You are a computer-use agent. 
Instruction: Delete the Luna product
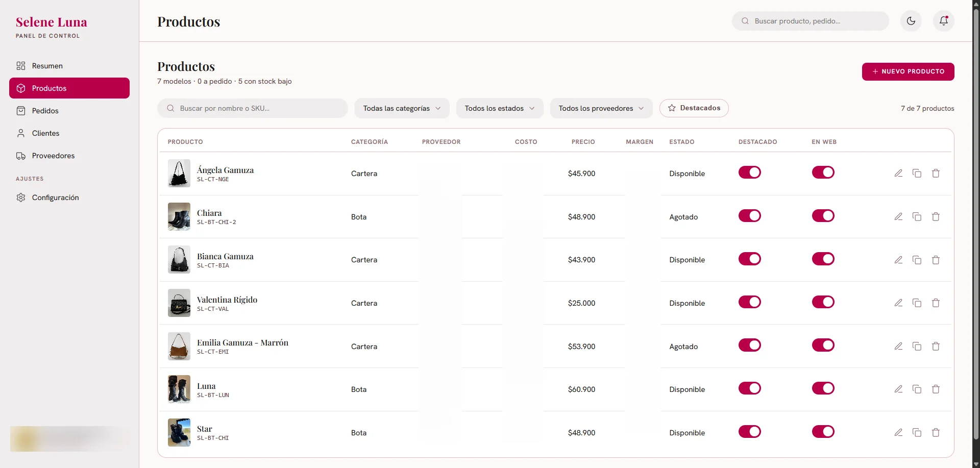tap(936, 389)
